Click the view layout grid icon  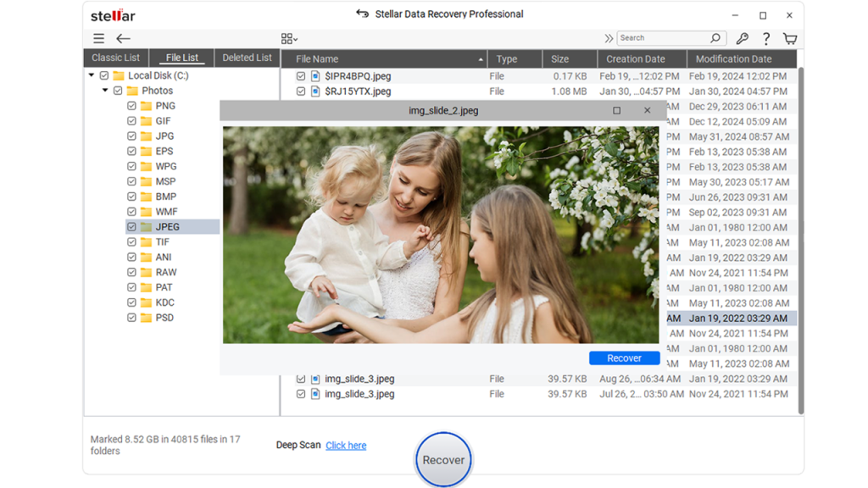tap(286, 37)
